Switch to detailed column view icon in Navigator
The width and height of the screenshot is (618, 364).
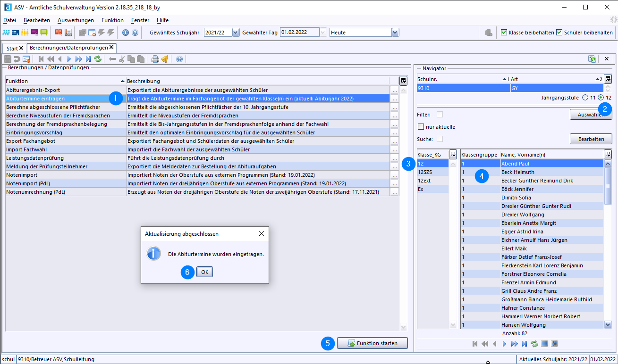pyautogui.click(x=554, y=344)
